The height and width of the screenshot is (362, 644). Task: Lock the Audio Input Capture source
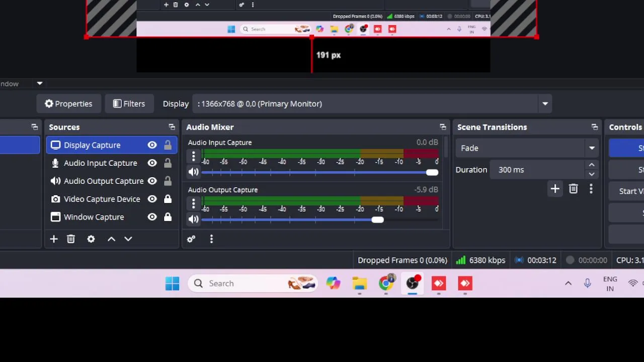[x=168, y=163]
